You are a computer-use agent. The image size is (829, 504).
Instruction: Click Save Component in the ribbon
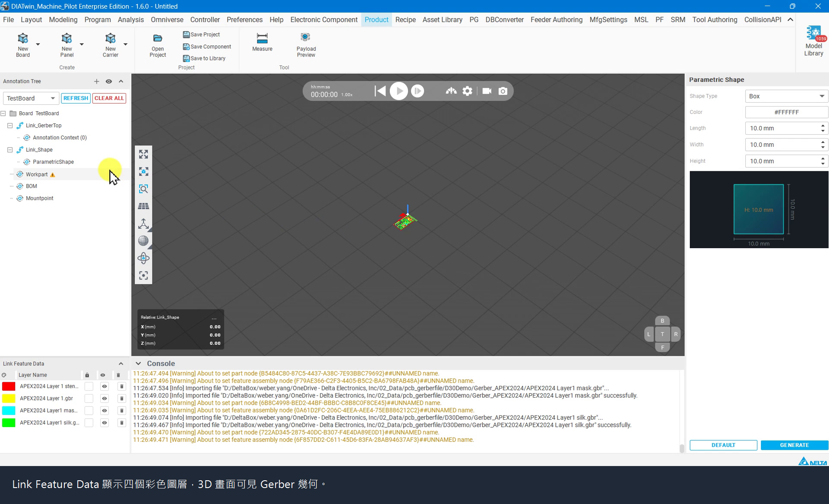(x=207, y=47)
